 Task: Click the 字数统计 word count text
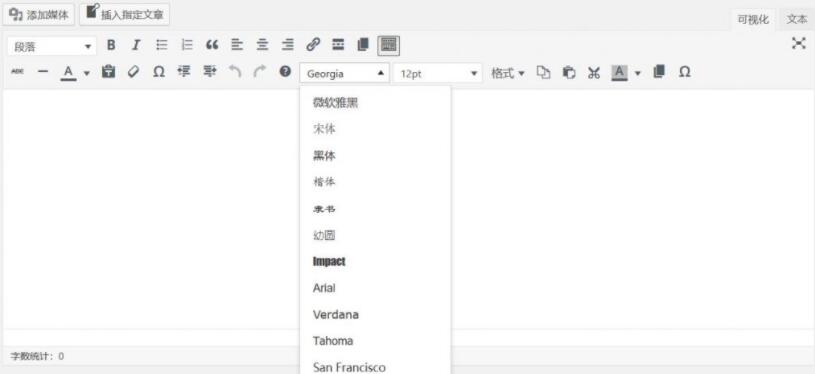coord(37,356)
